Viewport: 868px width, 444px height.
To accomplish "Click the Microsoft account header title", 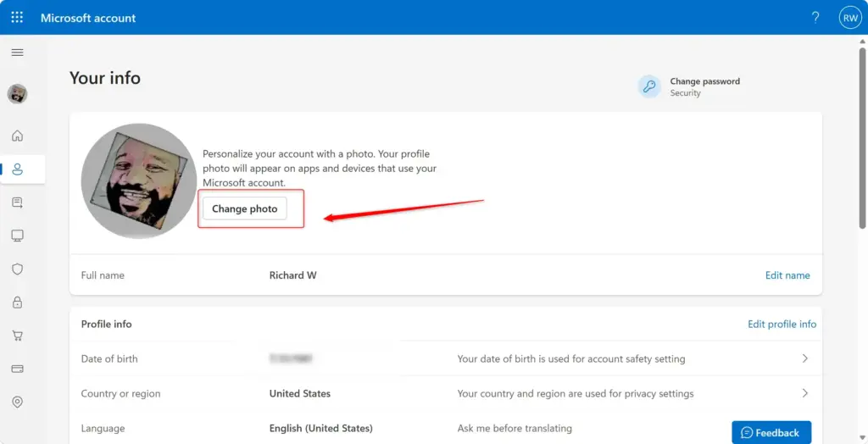I will pyautogui.click(x=88, y=18).
